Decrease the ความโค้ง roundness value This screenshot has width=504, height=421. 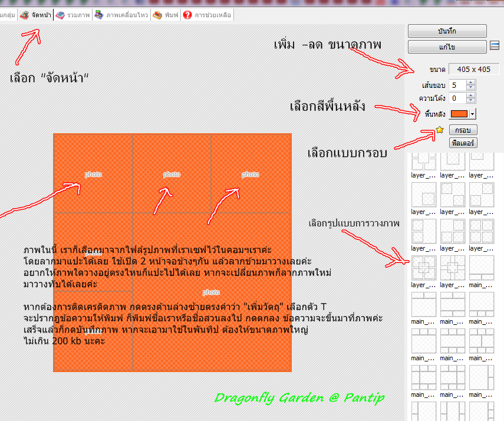[470, 101]
